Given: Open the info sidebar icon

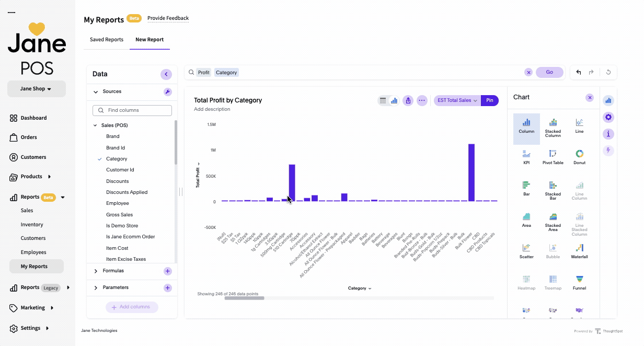Looking at the screenshot, I should (x=608, y=134).
